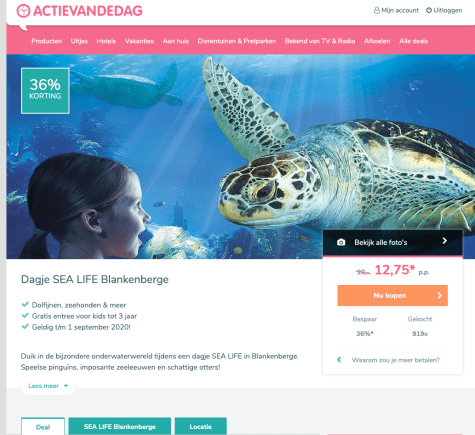Go to Alle deals page
The height and width of the screenshot is (435, 475).
(x=413, y=41)
